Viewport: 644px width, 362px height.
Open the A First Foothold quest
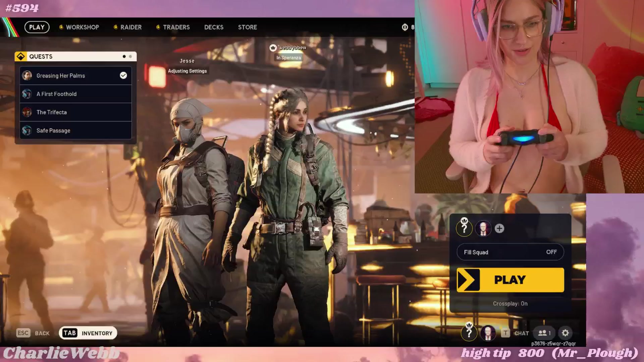click(75, 94)
